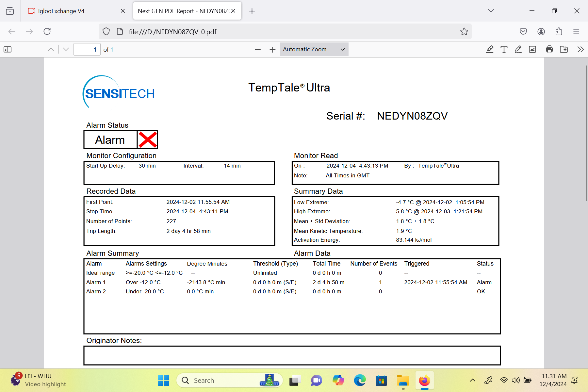Click the Activation Energy value 83.144 kJ/mol
The width and height of the screenshot is (588, 392).
pos(414,240)
